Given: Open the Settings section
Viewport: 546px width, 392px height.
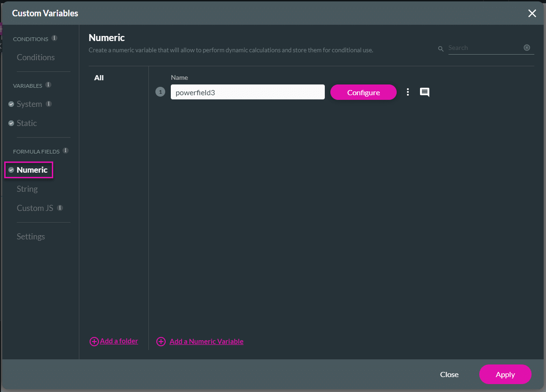Looking at the screenshot, I should tap(30, 237).
